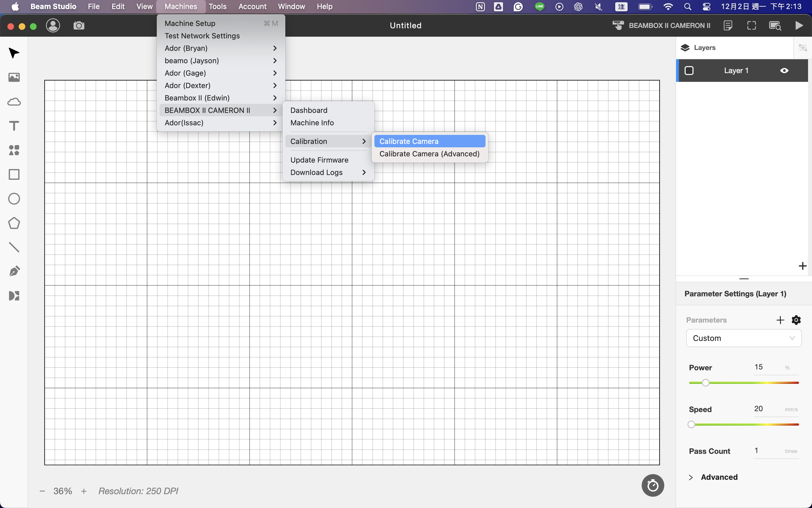Select the Text tool

pyautogui.click(x=14, y=126)
